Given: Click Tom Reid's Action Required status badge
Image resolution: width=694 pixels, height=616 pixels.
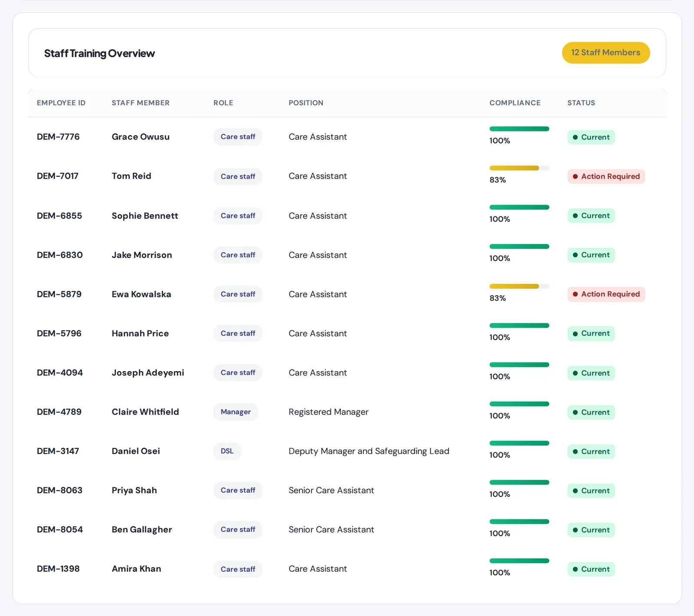Looking at the screenshot, I should (x=606, y=176).
